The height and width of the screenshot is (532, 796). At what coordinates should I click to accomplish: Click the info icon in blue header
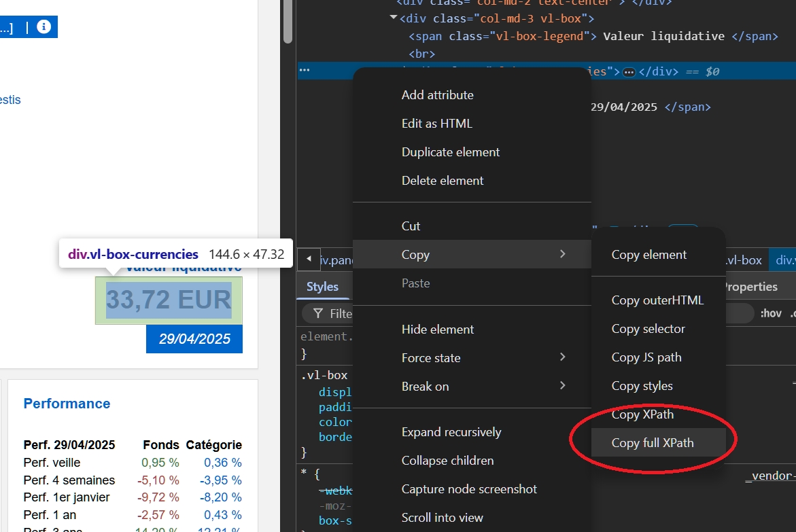pyautogui.click(x=44, y=26)
